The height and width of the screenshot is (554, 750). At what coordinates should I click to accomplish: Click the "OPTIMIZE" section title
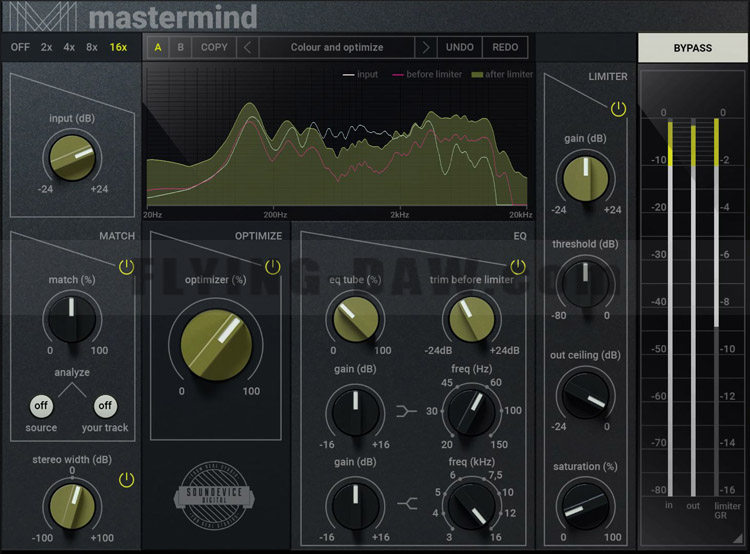pos(258,236)
